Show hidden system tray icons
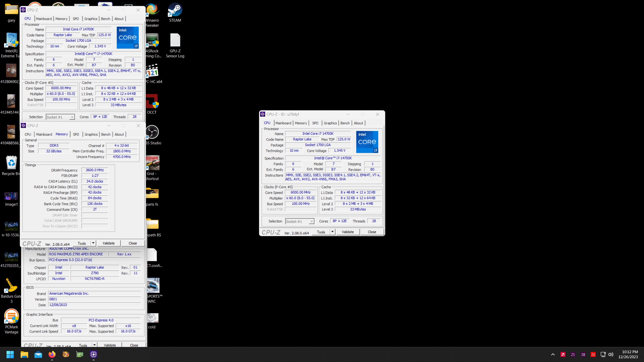This screenshot has height=362, width=644. click(553, 354)
